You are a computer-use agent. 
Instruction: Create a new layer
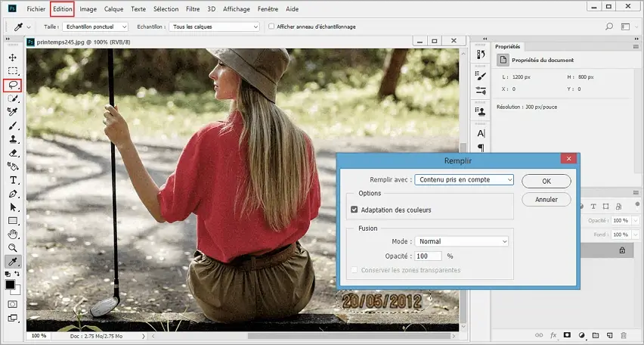pos(609,335)
